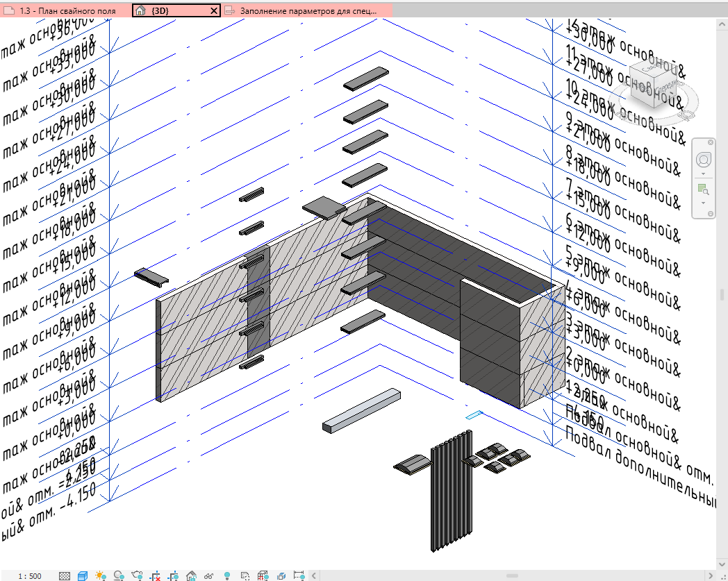Change the Visual Style (blue cube icon)
This screenshot has width=728, height=581.
[x=83, y=576]
